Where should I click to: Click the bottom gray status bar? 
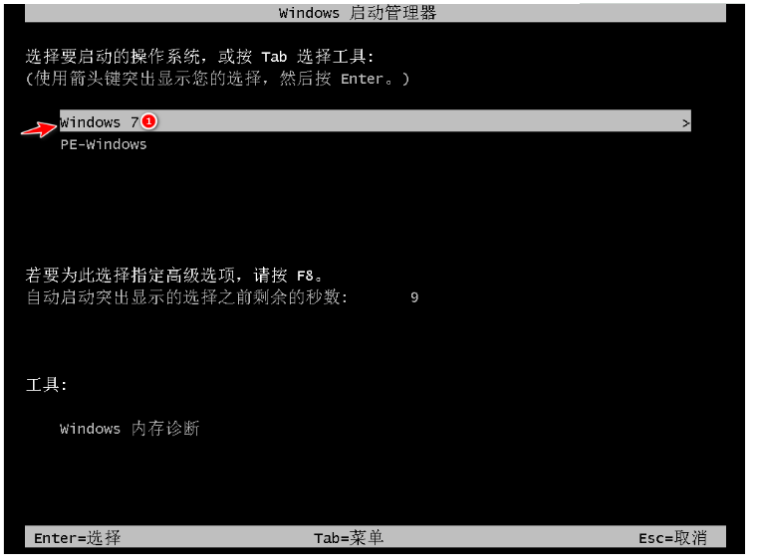[x=375, y=537]
